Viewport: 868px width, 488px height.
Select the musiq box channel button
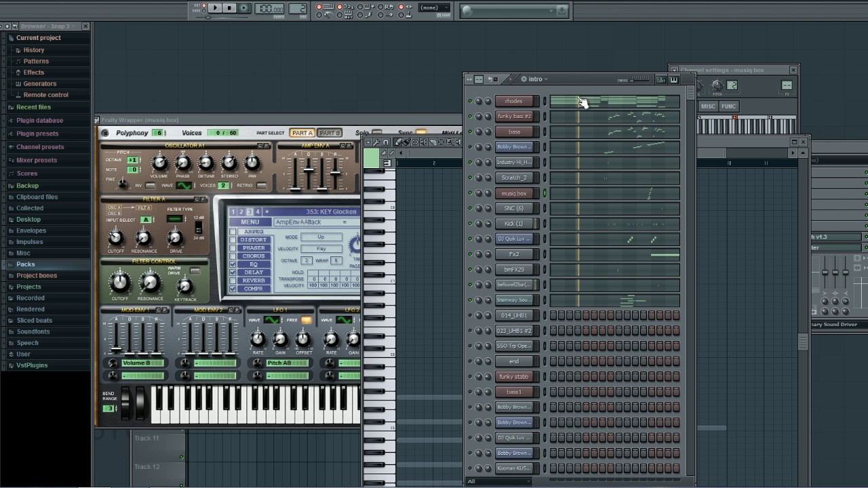[514, 193]
